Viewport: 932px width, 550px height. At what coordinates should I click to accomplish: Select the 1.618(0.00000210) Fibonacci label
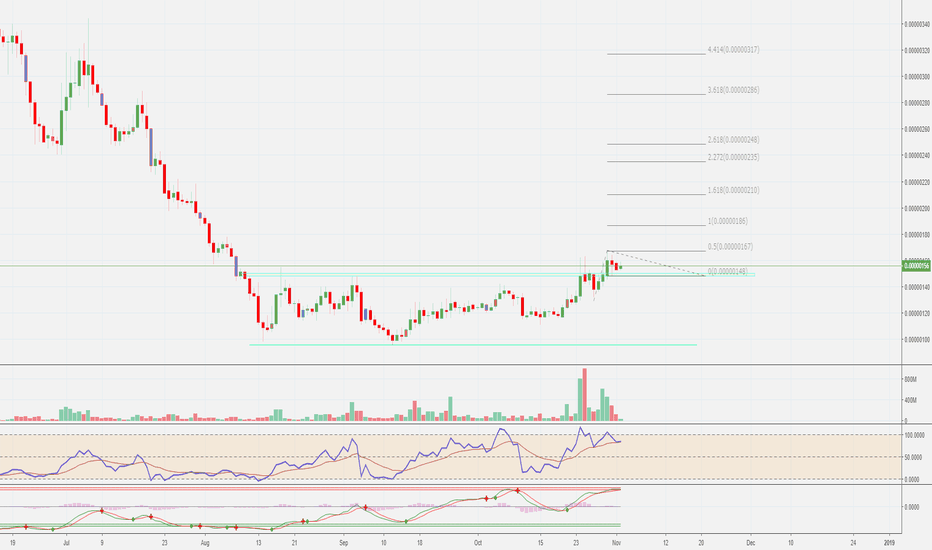click(x=733, y=191)
